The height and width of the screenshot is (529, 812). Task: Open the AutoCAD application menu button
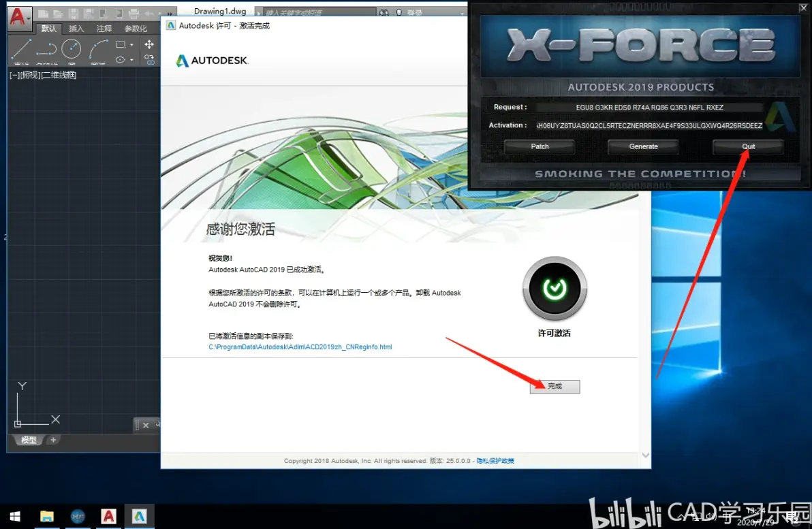19,17
